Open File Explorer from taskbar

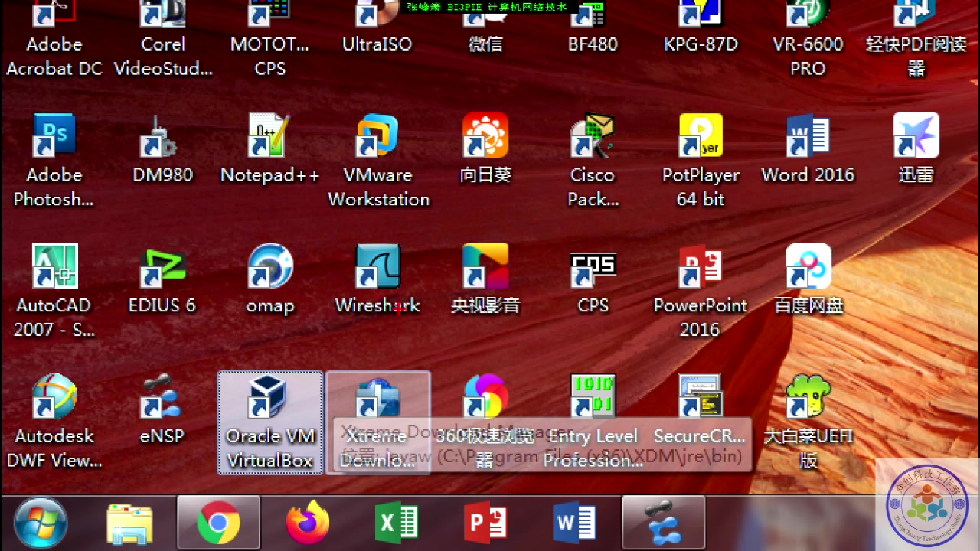pos(129,523)
